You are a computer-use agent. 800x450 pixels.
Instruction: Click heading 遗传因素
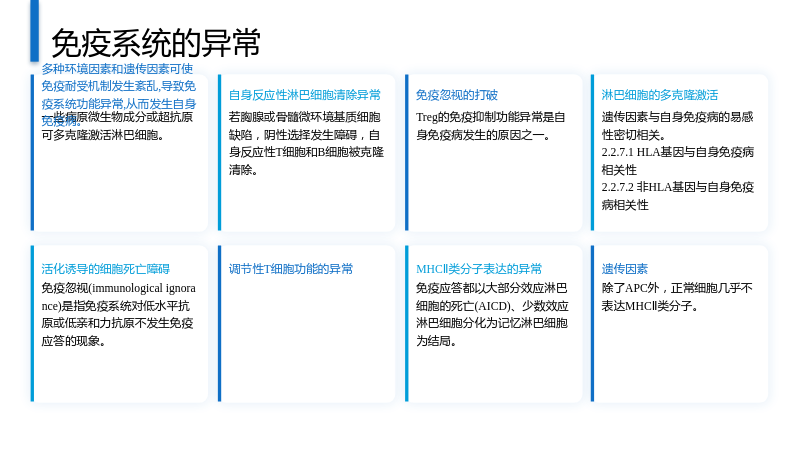624,269
